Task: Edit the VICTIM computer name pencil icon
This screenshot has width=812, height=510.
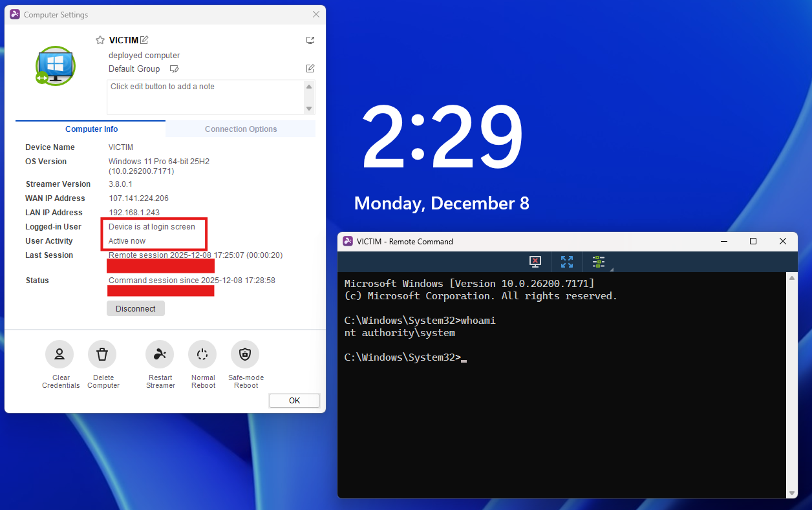Action: click(144, 40)
